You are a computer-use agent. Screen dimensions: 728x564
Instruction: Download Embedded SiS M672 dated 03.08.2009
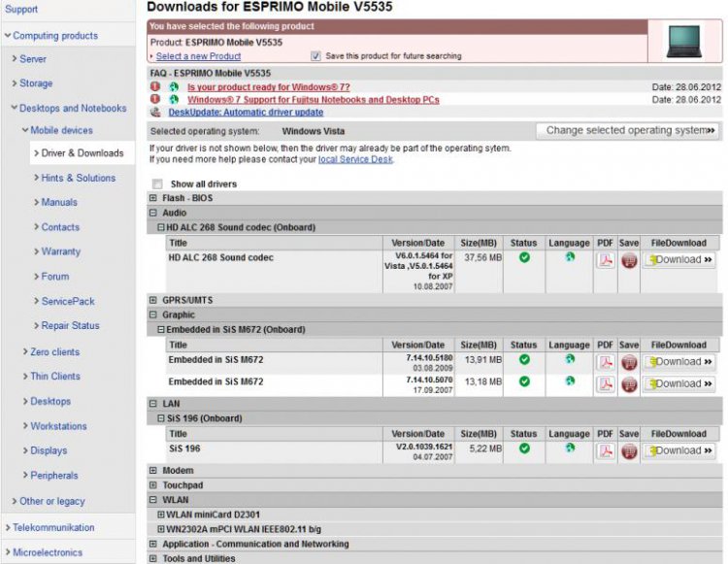click(679, 362)
